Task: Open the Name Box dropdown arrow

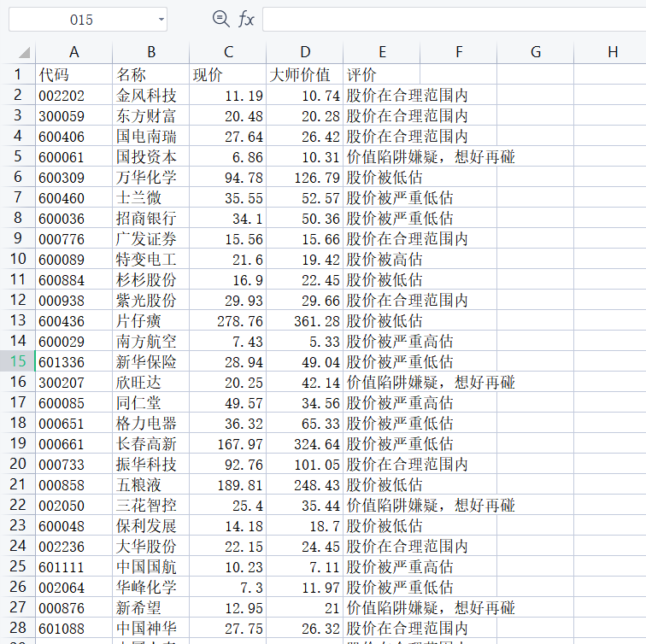Action: click(161, 20)
